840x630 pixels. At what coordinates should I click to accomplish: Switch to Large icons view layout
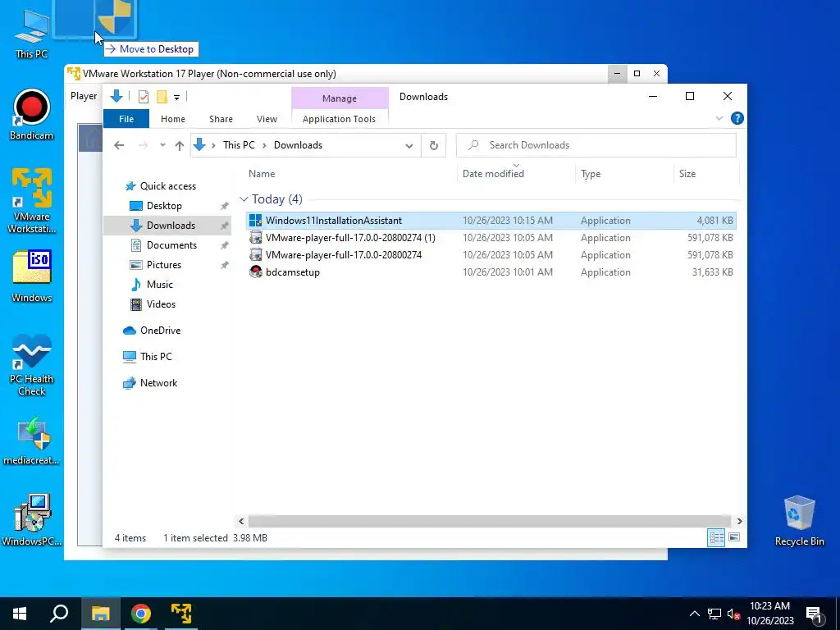[x=734, y=537]
